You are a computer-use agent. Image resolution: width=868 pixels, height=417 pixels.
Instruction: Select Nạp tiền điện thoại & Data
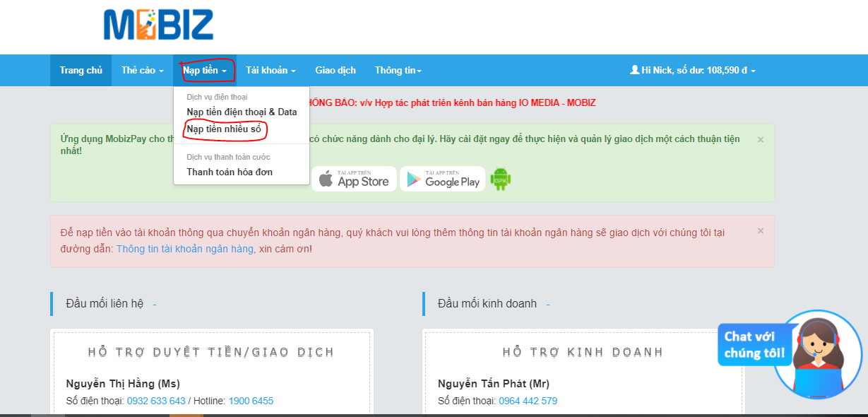242,112
